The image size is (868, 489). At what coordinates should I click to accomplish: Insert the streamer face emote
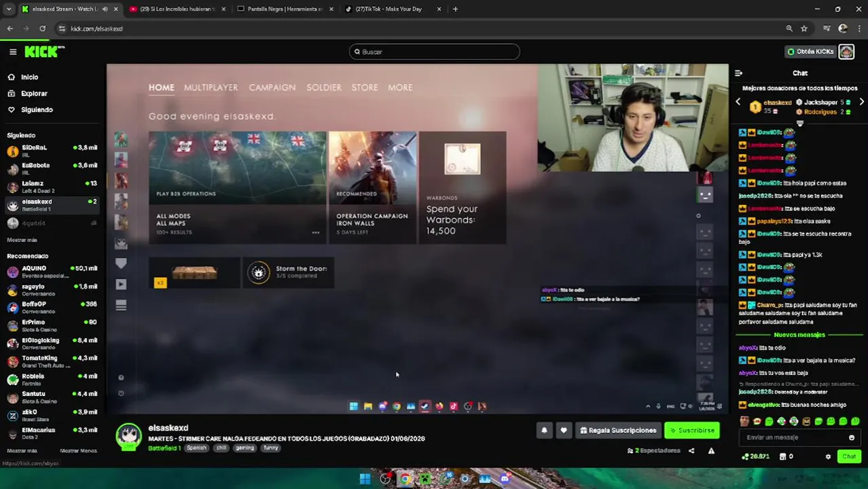pos(744,422)
